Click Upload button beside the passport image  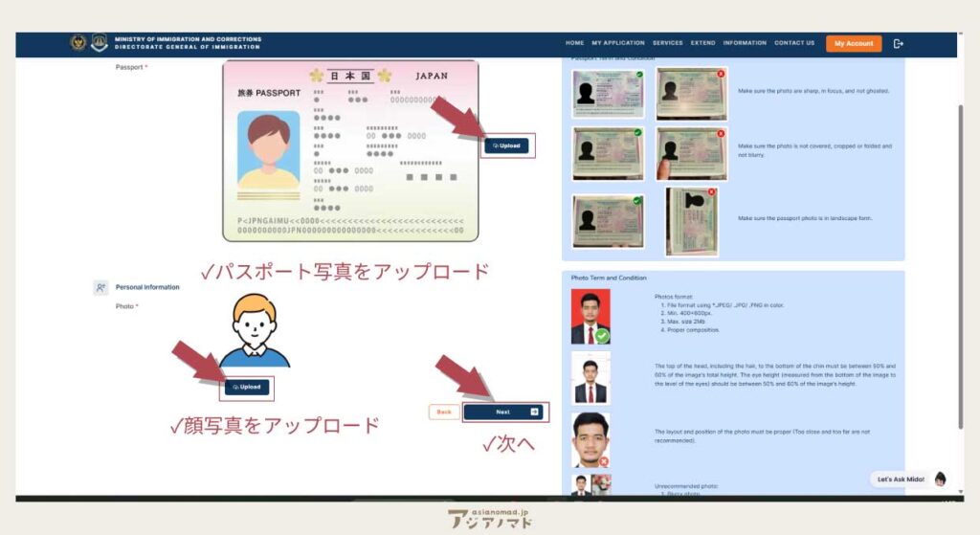coord(506,145)
